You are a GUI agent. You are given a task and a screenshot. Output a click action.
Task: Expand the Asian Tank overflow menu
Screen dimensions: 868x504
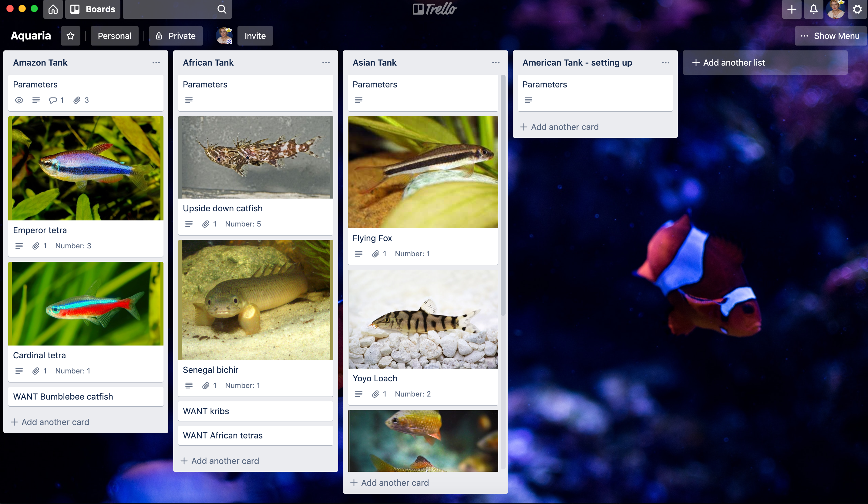click(x=495, y=63)
